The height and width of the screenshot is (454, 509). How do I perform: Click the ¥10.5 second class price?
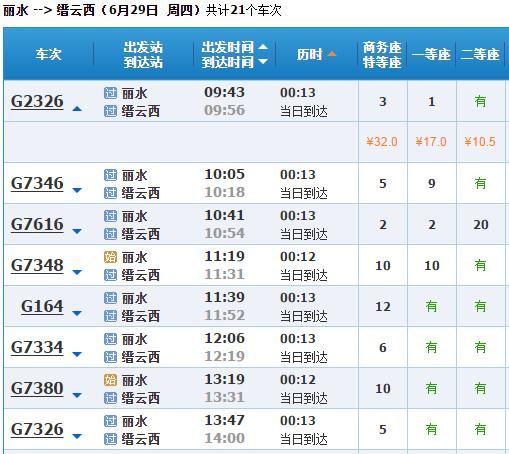(480, 142)
